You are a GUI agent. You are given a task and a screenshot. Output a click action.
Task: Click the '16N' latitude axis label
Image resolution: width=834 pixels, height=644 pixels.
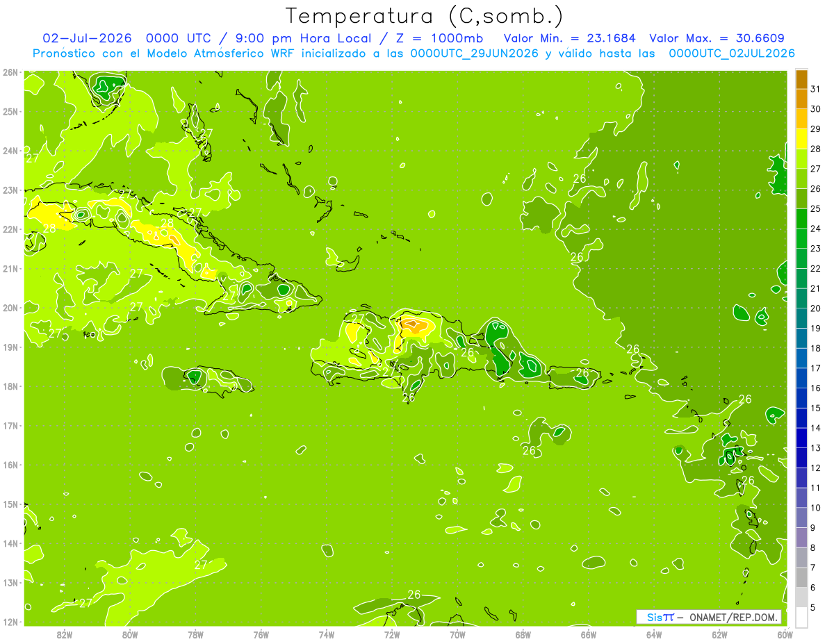tap(10, 465)
